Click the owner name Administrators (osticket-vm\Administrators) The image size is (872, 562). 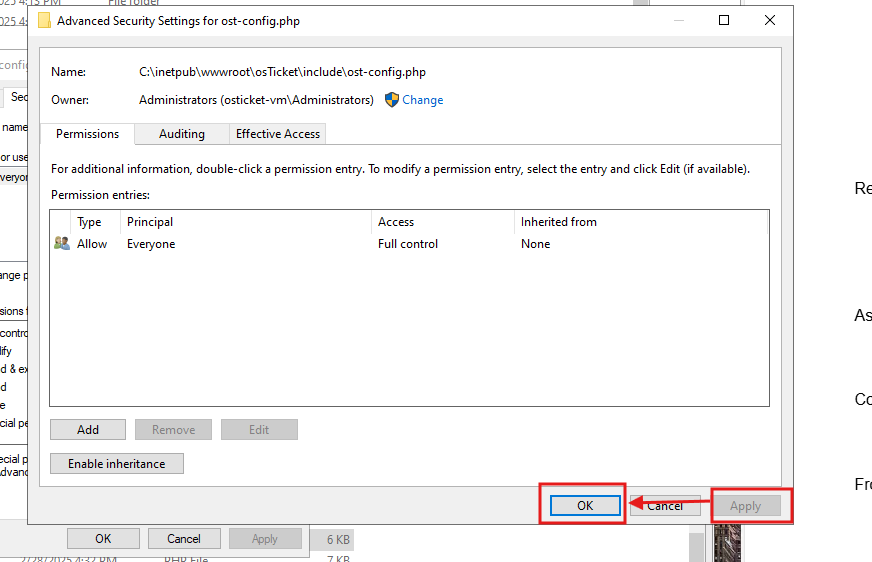pos(256,100)
